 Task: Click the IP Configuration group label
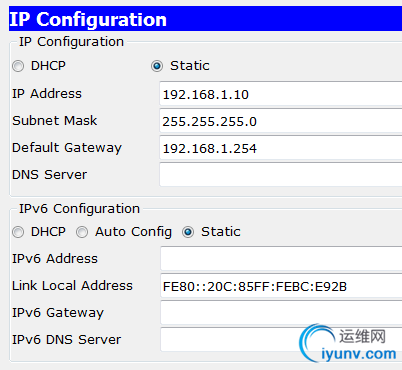coord(71,42)
